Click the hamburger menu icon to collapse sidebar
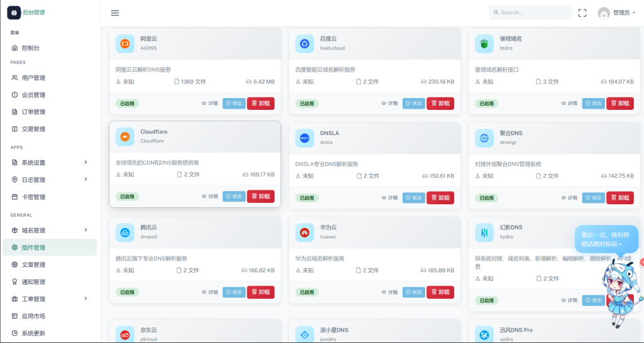This screenshot has height=343, width=644. click(114, 13)
